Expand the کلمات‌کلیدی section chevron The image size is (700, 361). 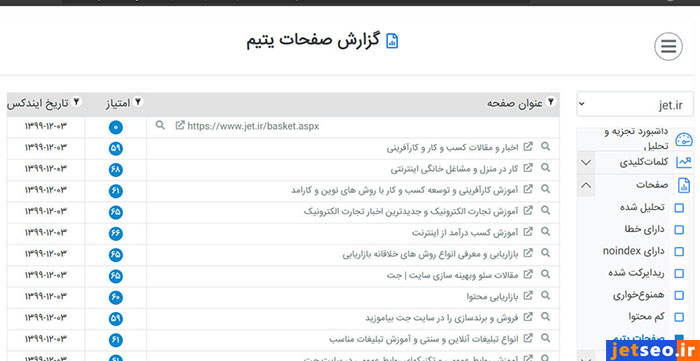[x=587, y=162]
